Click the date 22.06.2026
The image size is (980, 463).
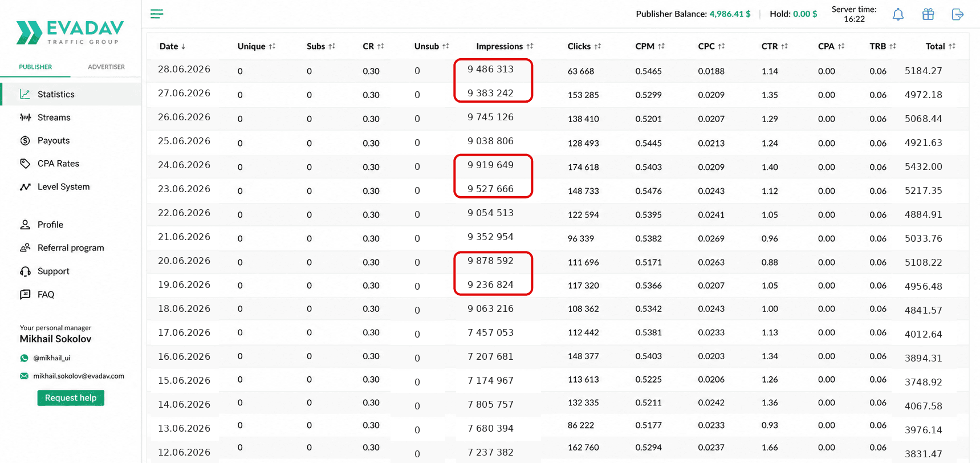(x=184, y=213)
